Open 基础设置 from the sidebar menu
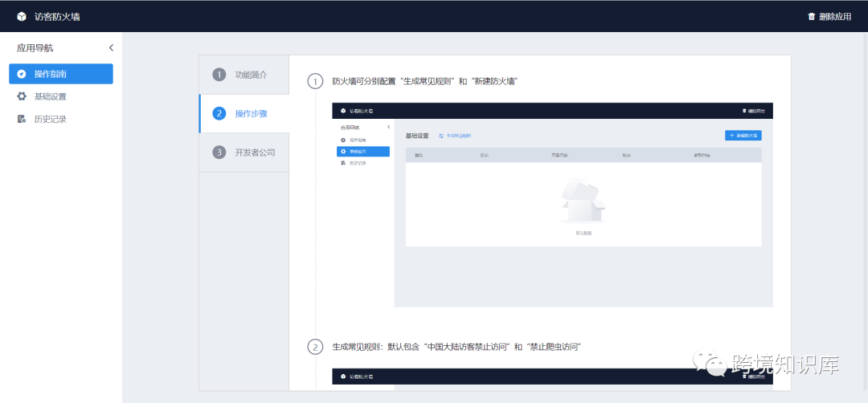 pos(50,96)
